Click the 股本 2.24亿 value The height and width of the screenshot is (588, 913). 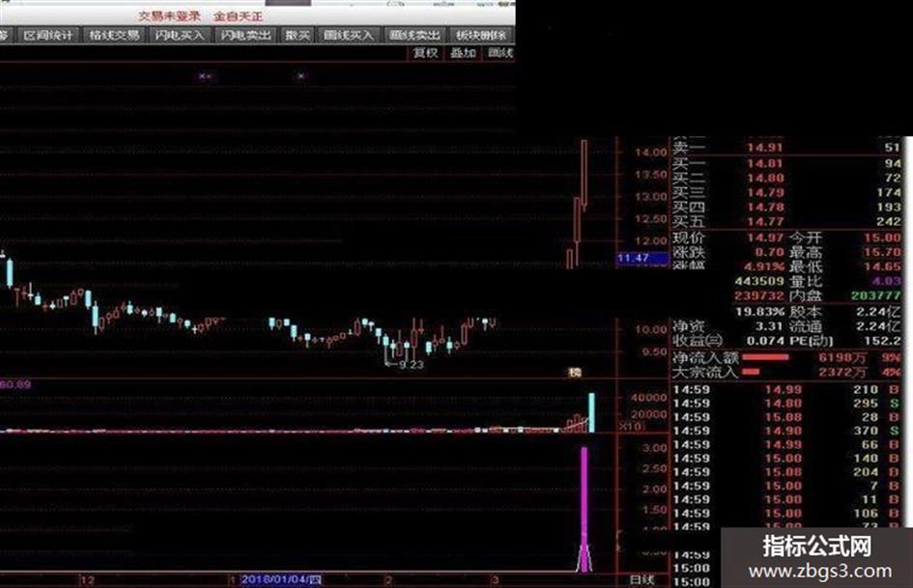click(x=878, y=312)
